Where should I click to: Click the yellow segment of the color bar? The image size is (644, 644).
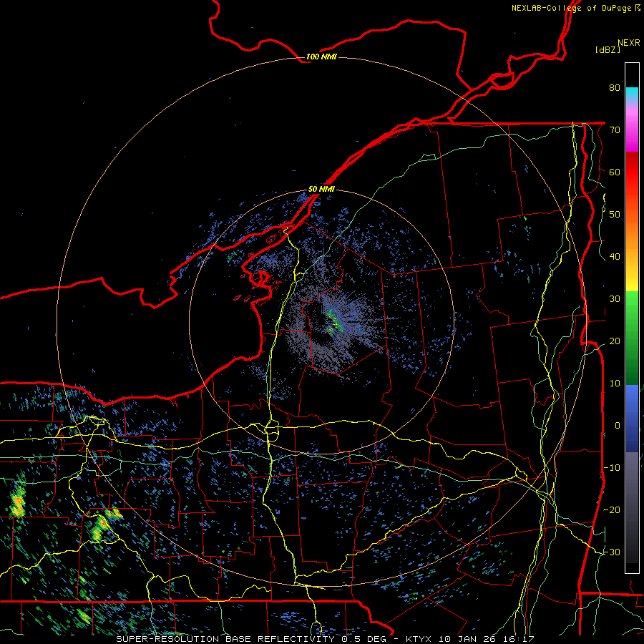(632, 279)
